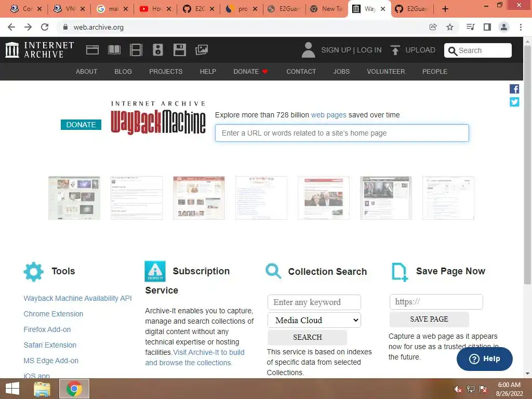This screenshot has width=532, height=399.
Task: Click Chrome icon in taskbar
Action: (x=74, y=389)
